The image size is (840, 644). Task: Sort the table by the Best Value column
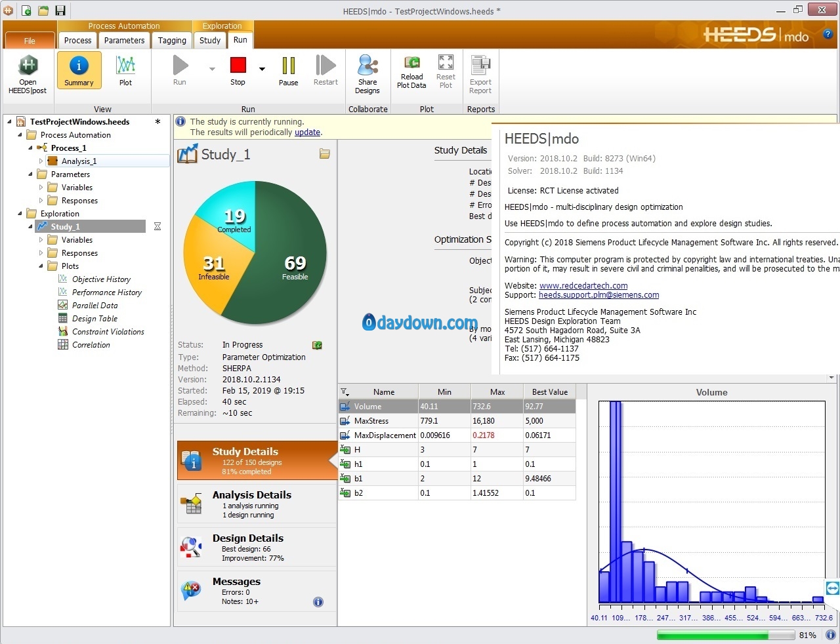pos(549,392)
